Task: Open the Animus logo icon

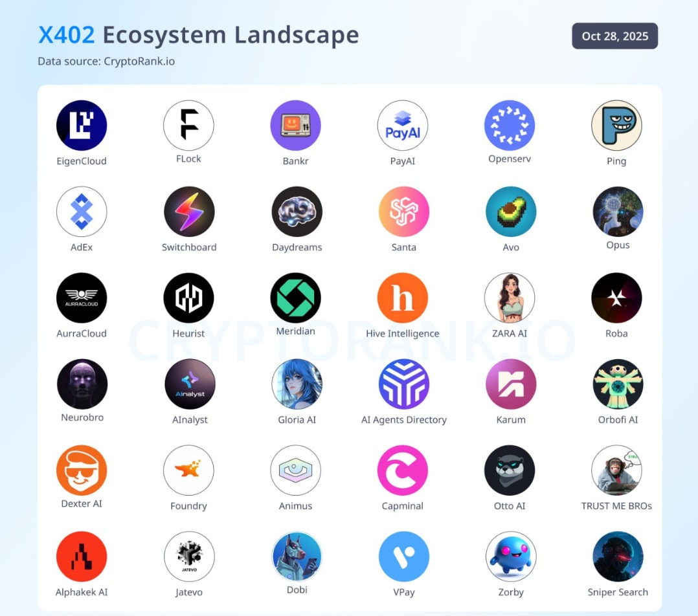Action: 295,470
